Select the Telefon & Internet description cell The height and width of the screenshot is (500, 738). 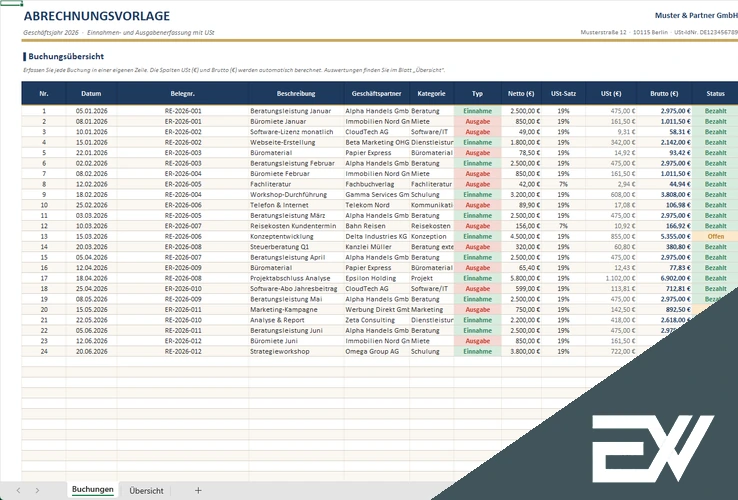click(x=296, y=205)
